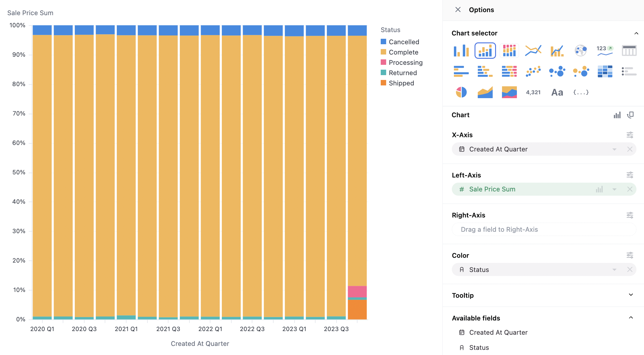This screenshot has height=355, width=644.
Task: Remove Sale Price Sum from Left-Axis
Action: tap(629, 189)
